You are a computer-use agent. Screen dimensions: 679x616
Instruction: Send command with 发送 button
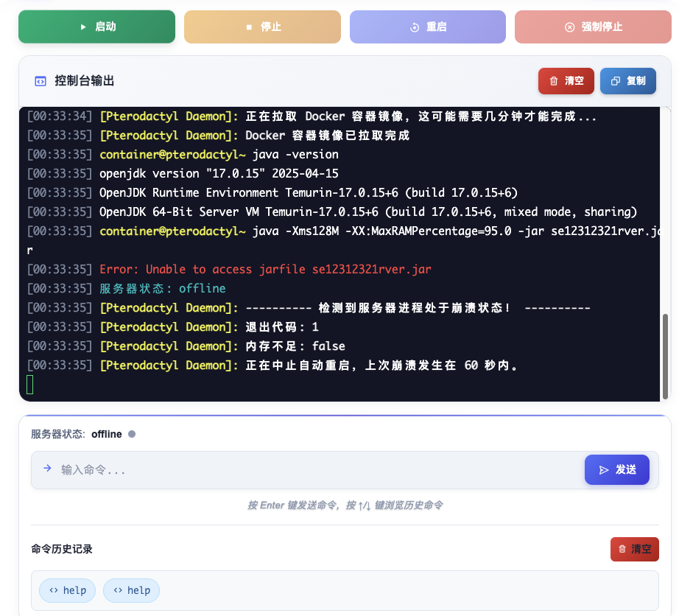pyautogui.click(x=617, y=469)
